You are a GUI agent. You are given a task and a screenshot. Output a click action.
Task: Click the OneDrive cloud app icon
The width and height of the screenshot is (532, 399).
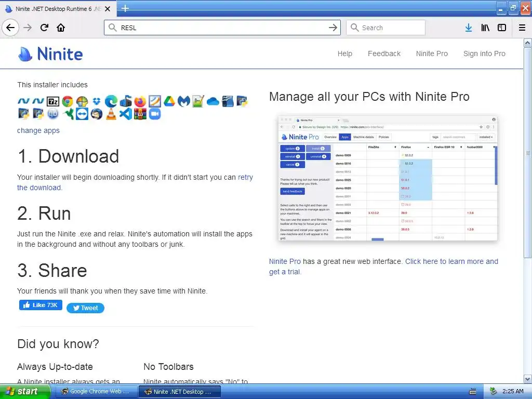[x=213, y=101]
